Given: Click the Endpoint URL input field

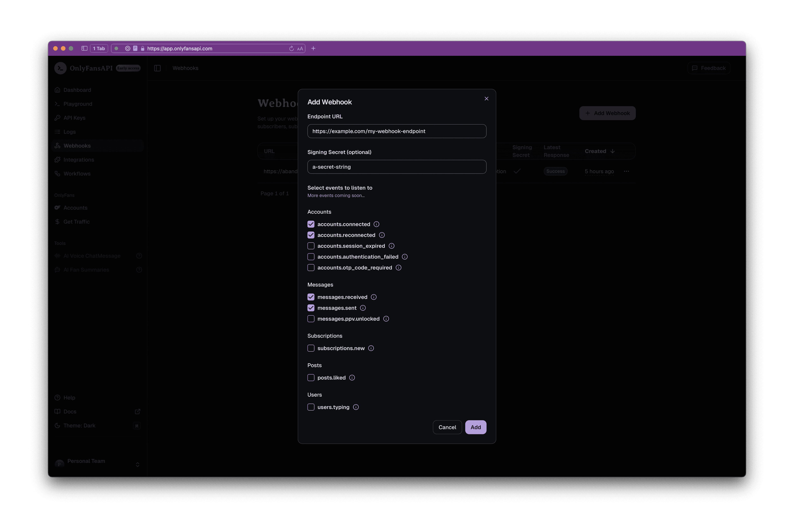Looking at the screenshot, I should point(397,131).
